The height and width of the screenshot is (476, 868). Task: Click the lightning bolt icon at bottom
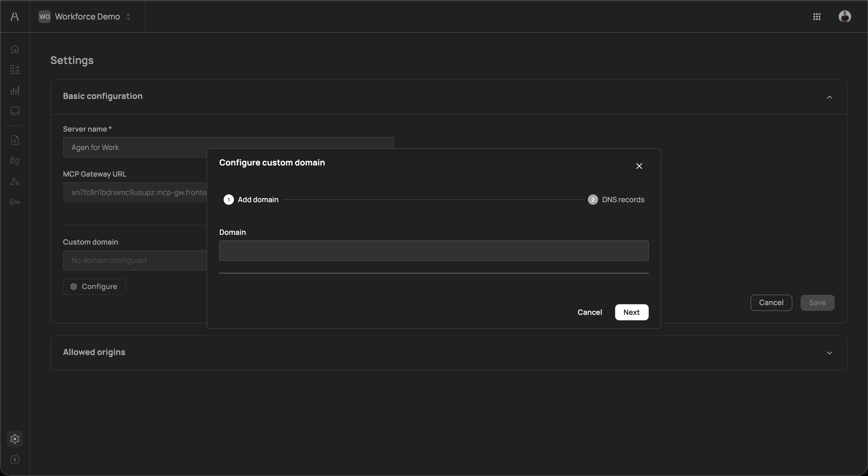[15, 459]
